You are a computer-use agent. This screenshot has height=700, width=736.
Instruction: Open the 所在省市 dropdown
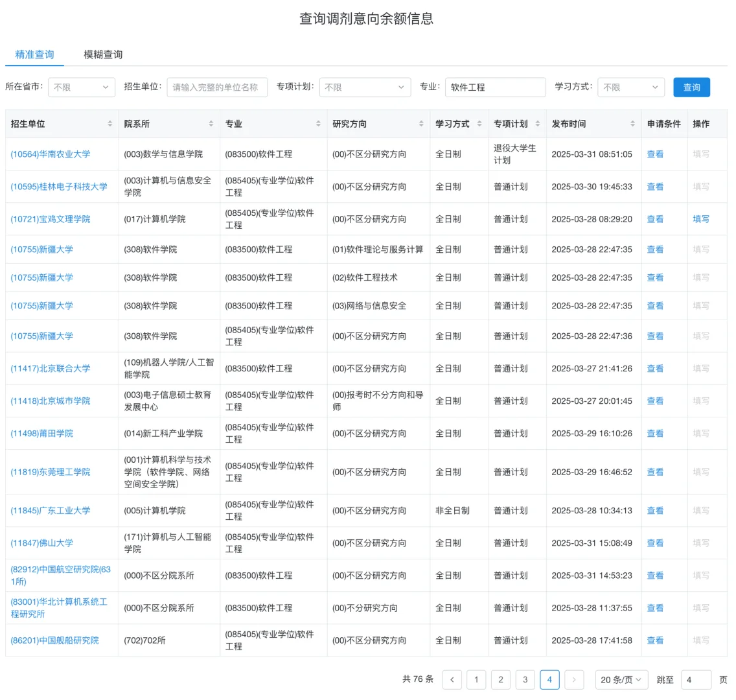click(81, 87)
